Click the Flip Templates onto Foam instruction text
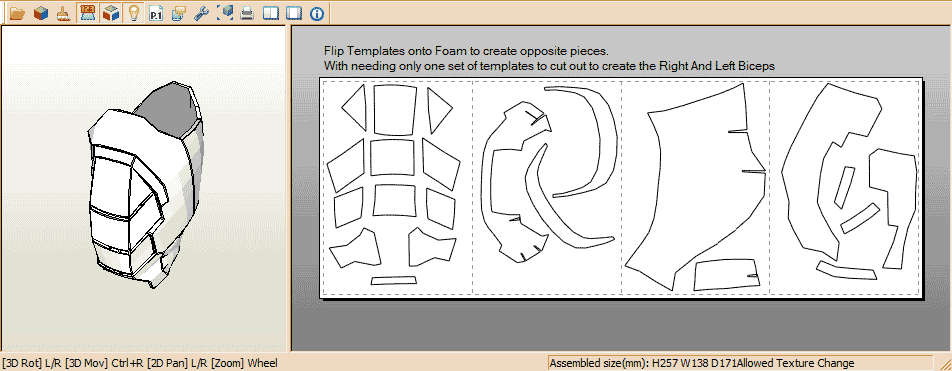952x371 pixels. [x=466, y=51]
